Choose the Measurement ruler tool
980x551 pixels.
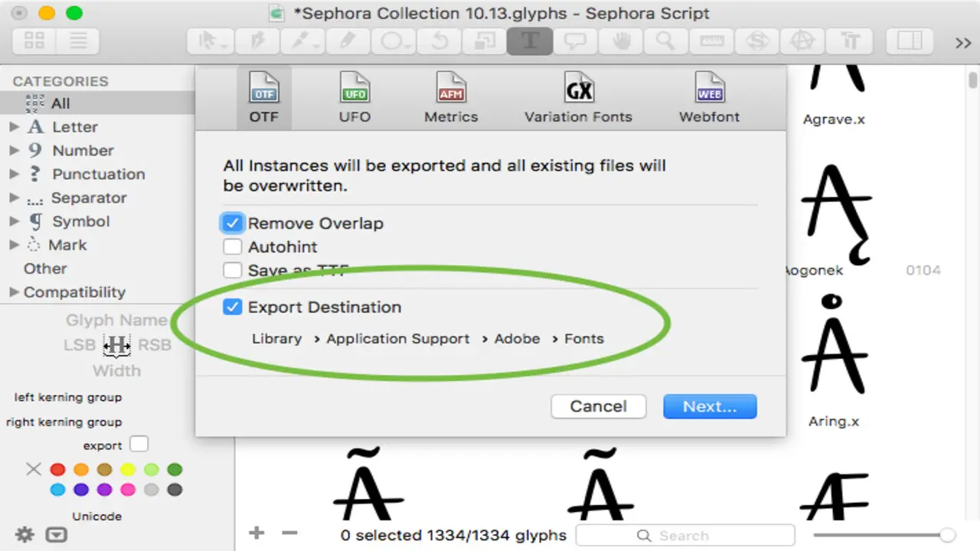tap(712, 41)
